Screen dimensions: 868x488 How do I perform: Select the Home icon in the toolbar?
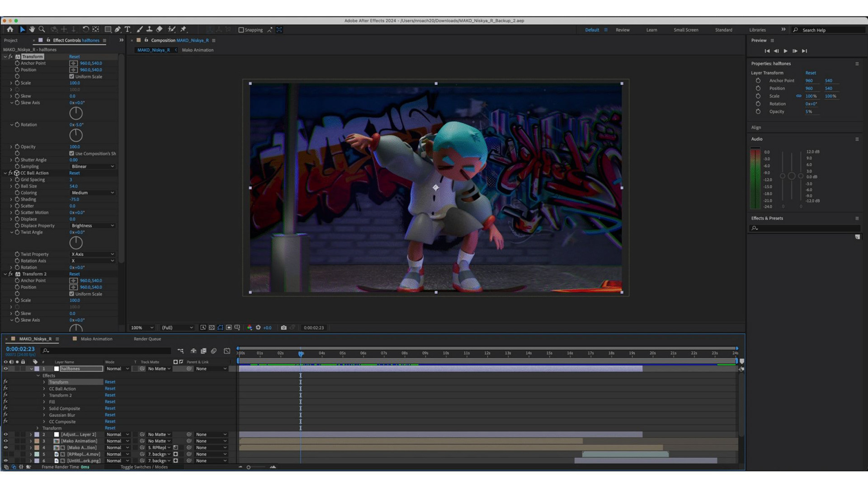tap(10, 29)
